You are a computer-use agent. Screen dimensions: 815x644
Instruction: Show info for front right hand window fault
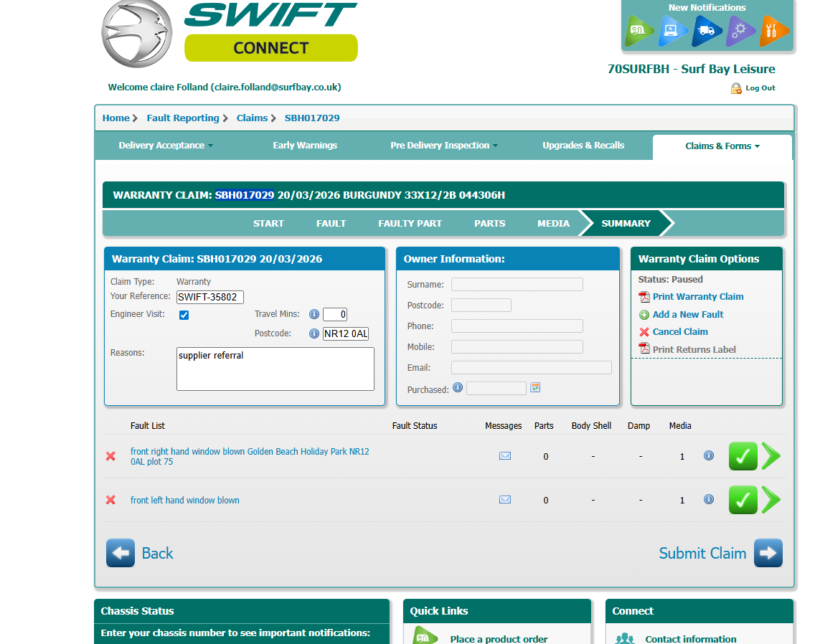click(x=708, y=455)
